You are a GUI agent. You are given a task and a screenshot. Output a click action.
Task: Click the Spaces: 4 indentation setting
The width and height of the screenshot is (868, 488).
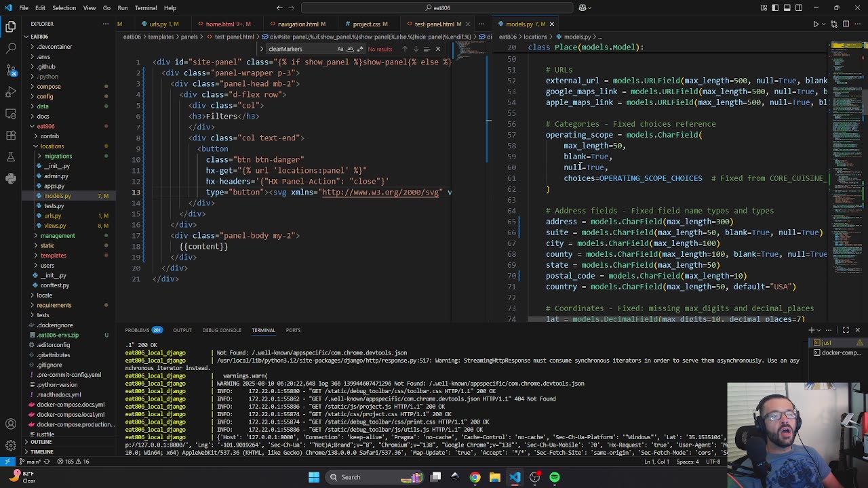687,462
